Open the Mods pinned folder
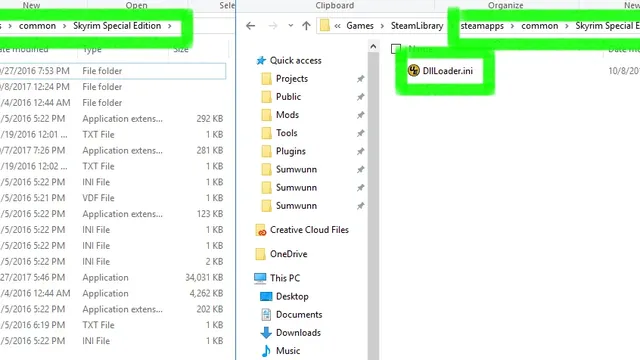Image resolution: width=640 pixels, height=360 pixels. coord(287,115)
